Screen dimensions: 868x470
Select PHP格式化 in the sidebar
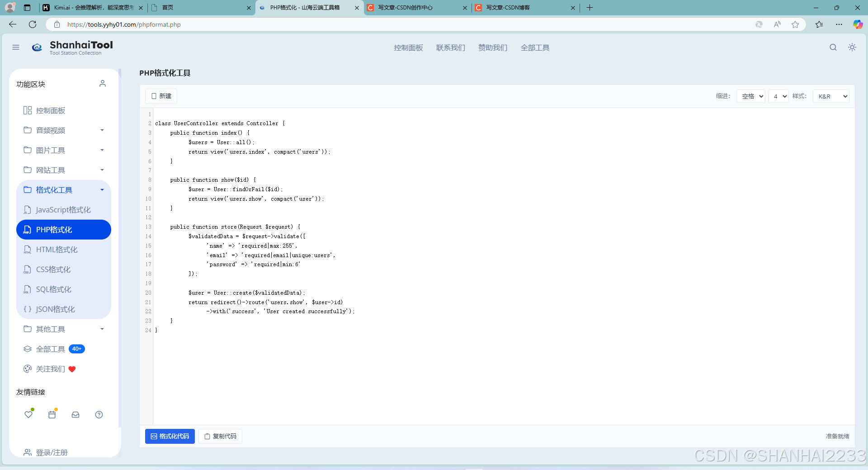coord(63,230)
